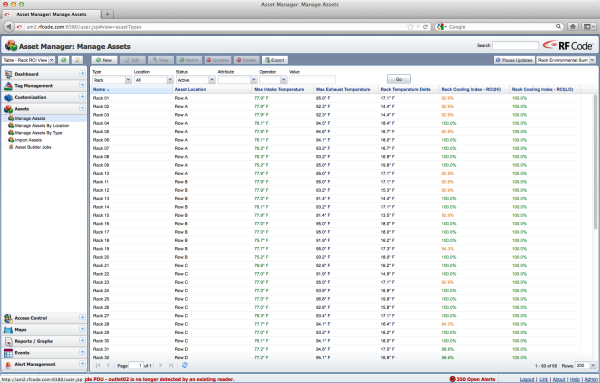This screenshot has width=600, height=383.
Task: Select Manage Assets in sidebar tree
Action: [x=30, y=118]
